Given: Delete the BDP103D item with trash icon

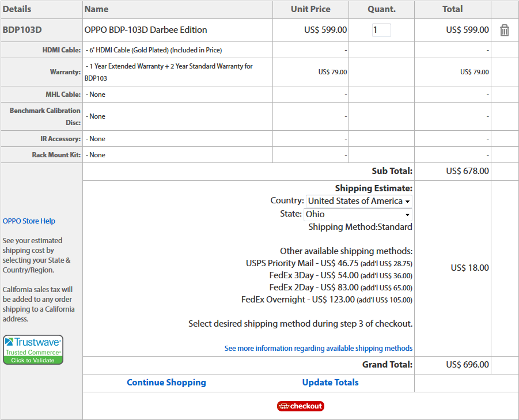Looking at the screenshot, I should point(505,31).
